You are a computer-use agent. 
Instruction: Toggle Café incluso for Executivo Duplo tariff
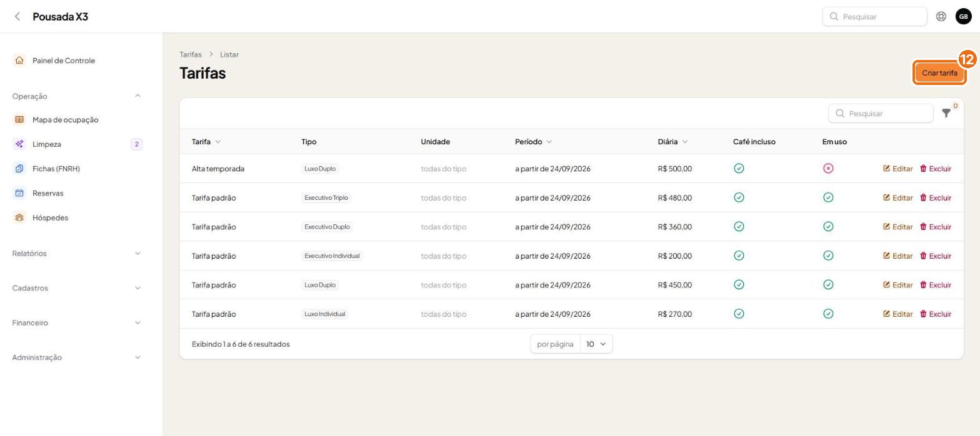[x=739, y=227]
